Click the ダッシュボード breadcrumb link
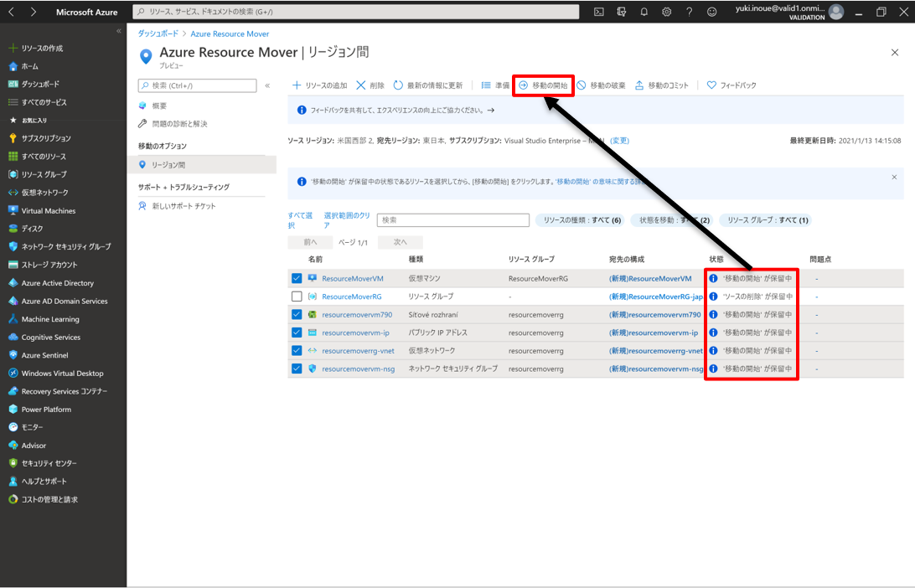Screen dimensions: 915x588 [x=158, y=34]
